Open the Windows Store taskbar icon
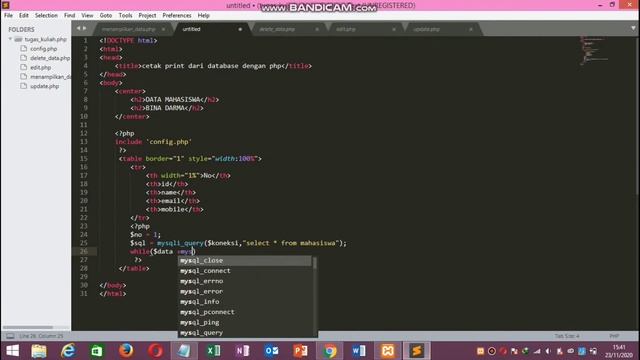 point(97,351)
